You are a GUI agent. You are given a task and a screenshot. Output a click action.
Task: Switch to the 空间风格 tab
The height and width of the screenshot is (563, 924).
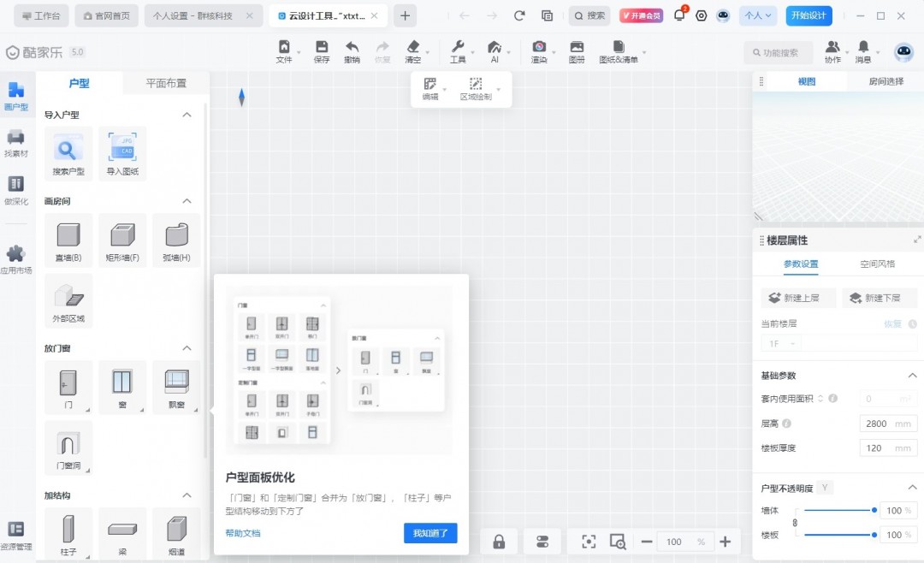click(x=878, y=264)
